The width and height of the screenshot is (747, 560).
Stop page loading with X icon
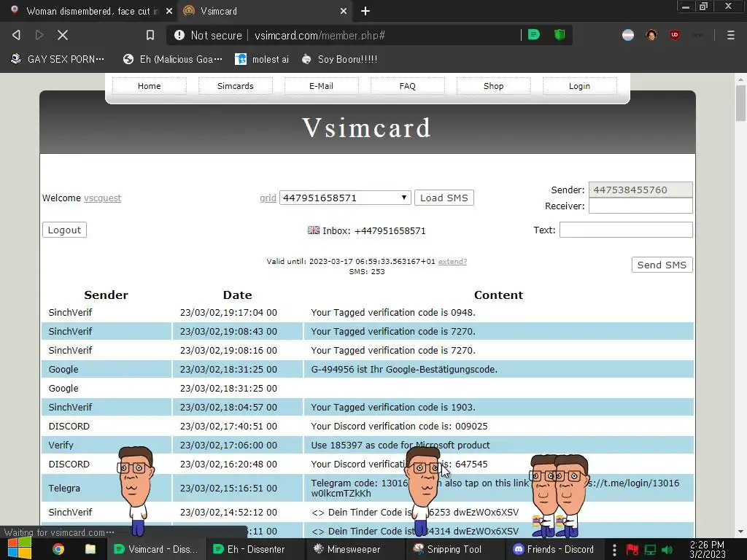[63, 35]
